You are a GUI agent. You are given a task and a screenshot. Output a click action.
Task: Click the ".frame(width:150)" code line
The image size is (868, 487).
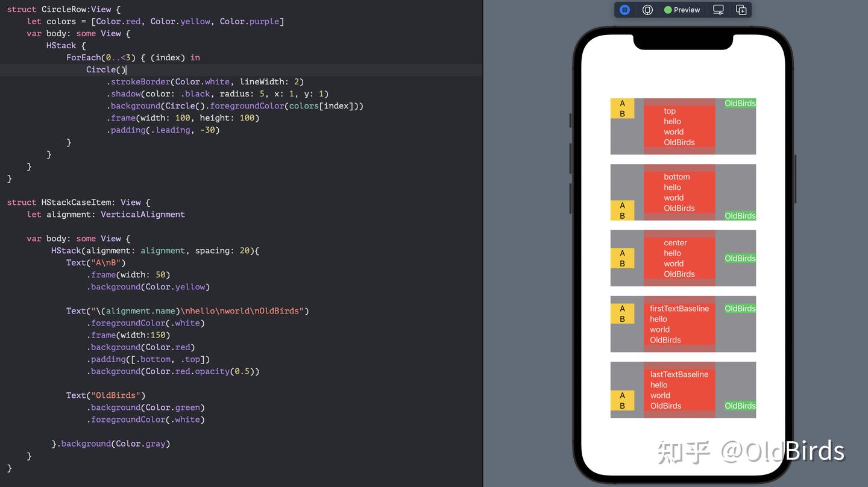[x=128, y=335]
